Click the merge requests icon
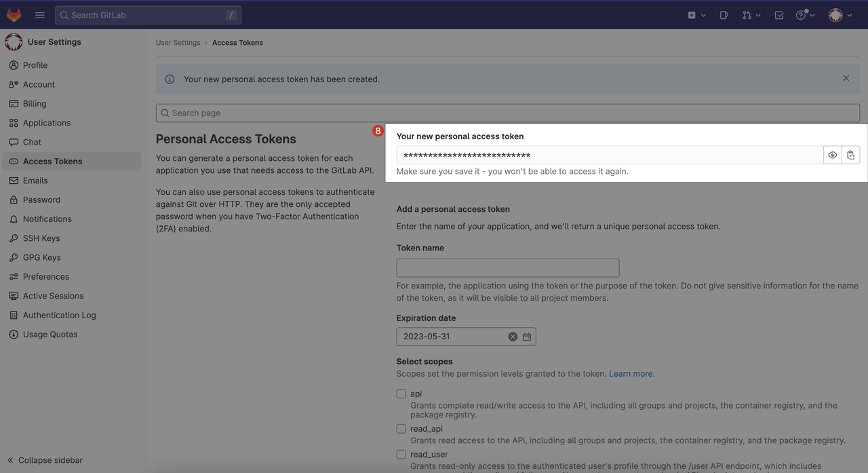868x473 pixels. (748, 14)
